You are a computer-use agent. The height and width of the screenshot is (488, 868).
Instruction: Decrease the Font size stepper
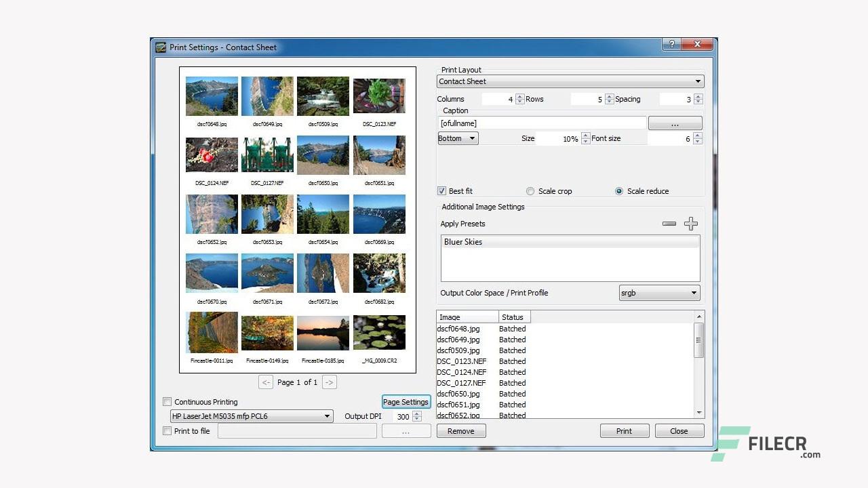[698, 142]
